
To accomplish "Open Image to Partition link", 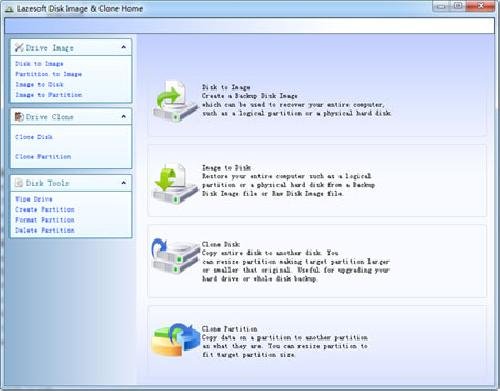I will click(49, 95).
